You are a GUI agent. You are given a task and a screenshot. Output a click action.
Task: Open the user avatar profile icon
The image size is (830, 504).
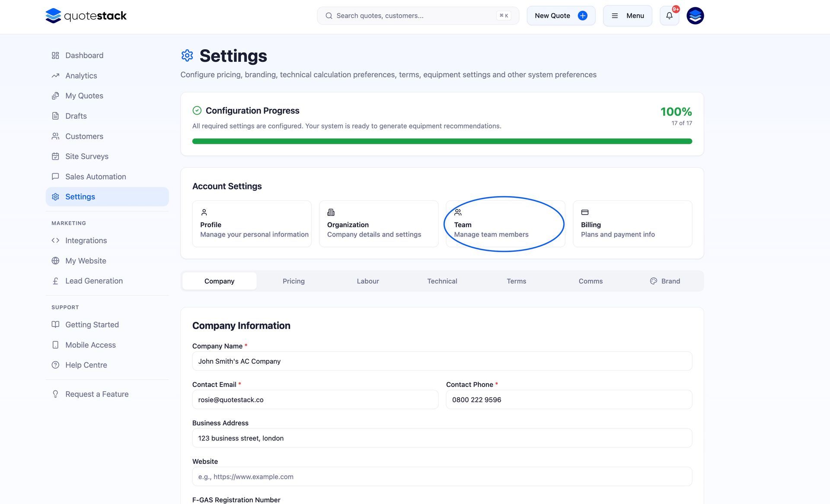[695, 16]
